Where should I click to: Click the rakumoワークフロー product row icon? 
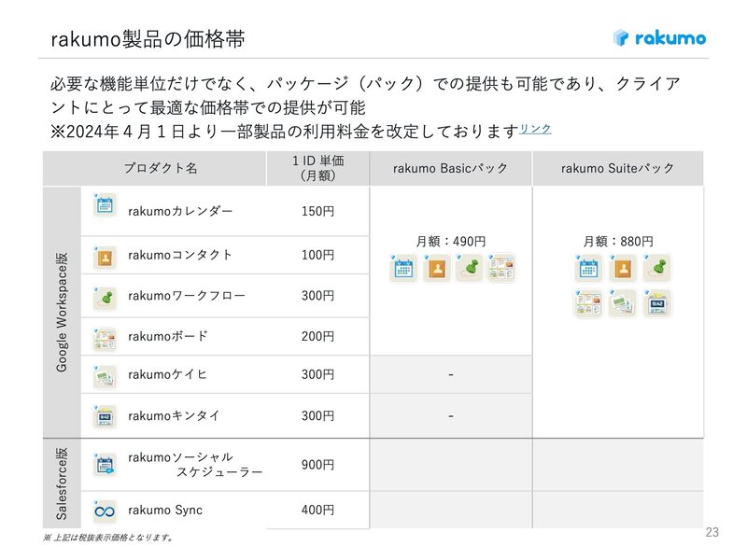(x=105, y=298)
